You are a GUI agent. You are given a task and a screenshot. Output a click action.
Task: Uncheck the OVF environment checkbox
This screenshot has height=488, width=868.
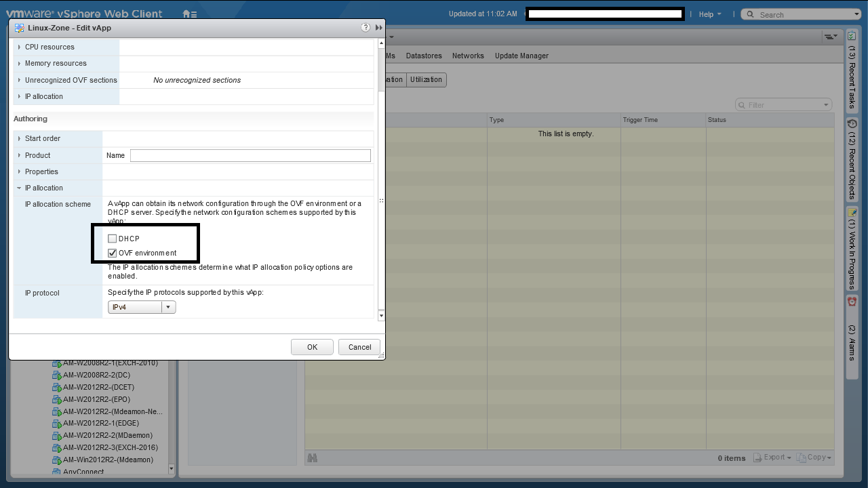113,253
